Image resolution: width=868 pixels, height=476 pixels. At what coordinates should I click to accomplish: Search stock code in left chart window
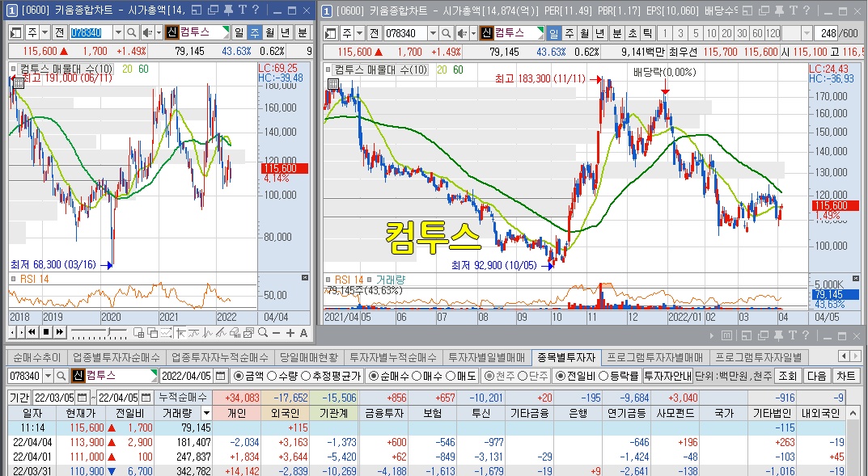point(131,32)
